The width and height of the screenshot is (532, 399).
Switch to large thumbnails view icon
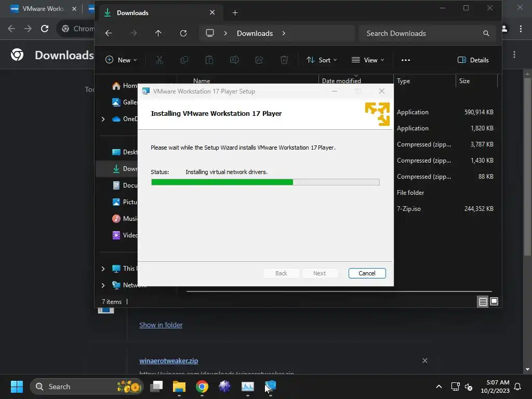click(x=494, y=301)
